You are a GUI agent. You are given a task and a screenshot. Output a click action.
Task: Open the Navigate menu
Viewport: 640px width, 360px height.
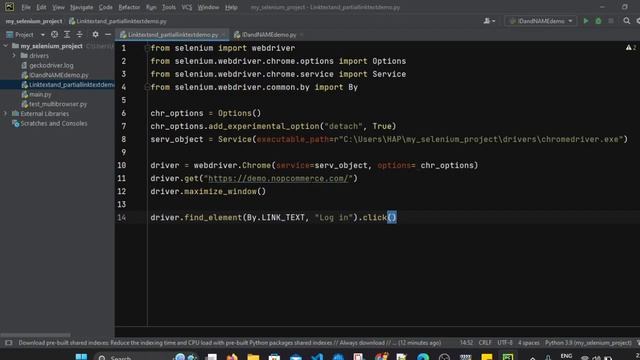pos(81,7)
